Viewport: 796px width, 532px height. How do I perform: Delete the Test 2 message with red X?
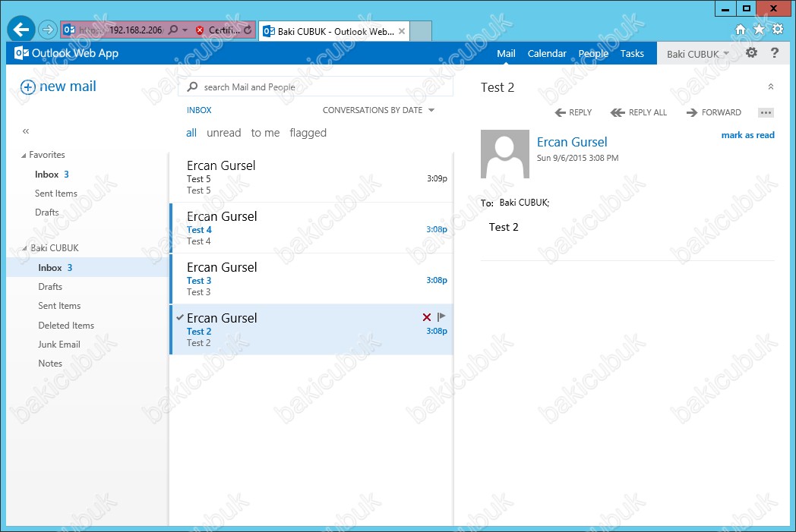coord(426,317)
